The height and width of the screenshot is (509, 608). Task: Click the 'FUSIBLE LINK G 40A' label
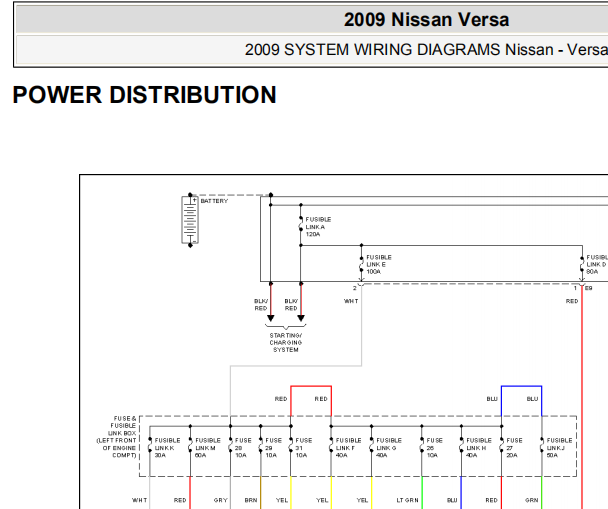pos(389,448)
